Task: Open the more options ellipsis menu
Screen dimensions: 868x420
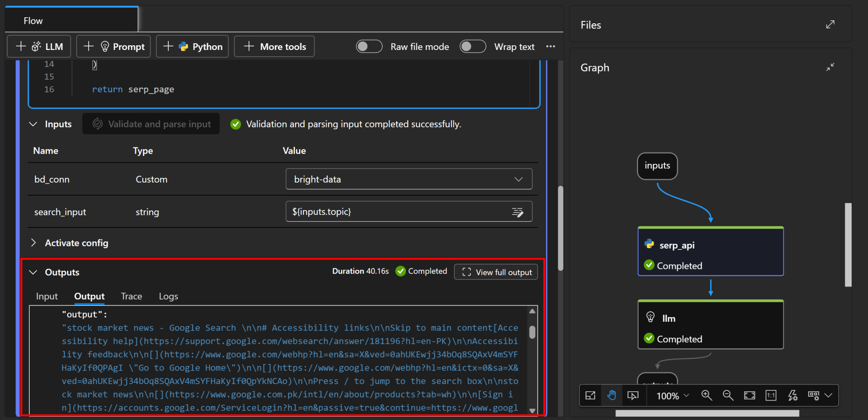Action: [x=551, y=47]
